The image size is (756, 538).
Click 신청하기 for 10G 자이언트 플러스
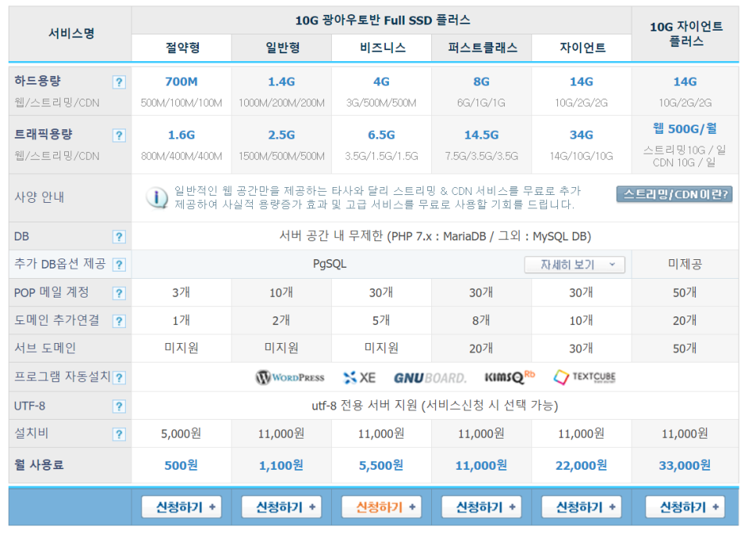[685, 507]
